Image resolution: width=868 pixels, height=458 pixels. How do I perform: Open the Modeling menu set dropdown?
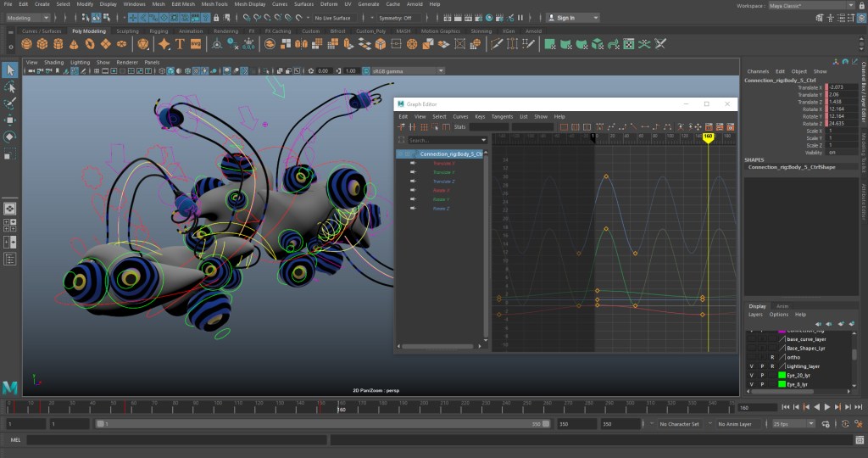click(x=30, y=17)
